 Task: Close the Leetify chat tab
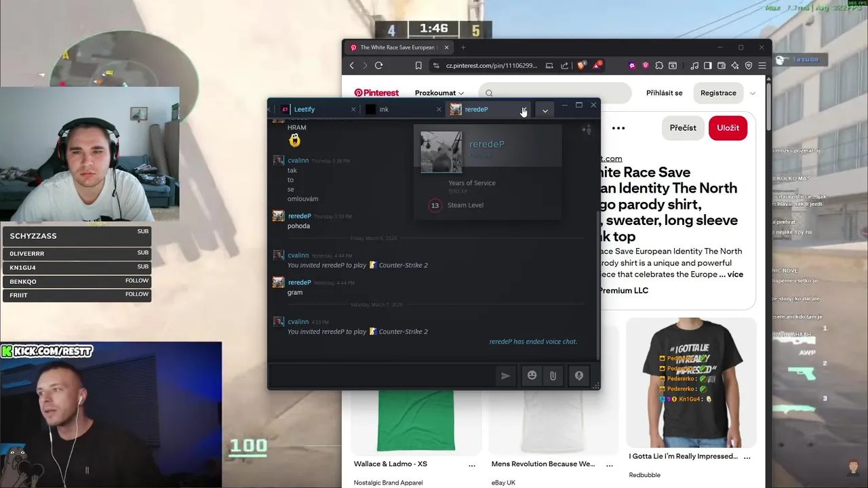click(x=353, y=109)
